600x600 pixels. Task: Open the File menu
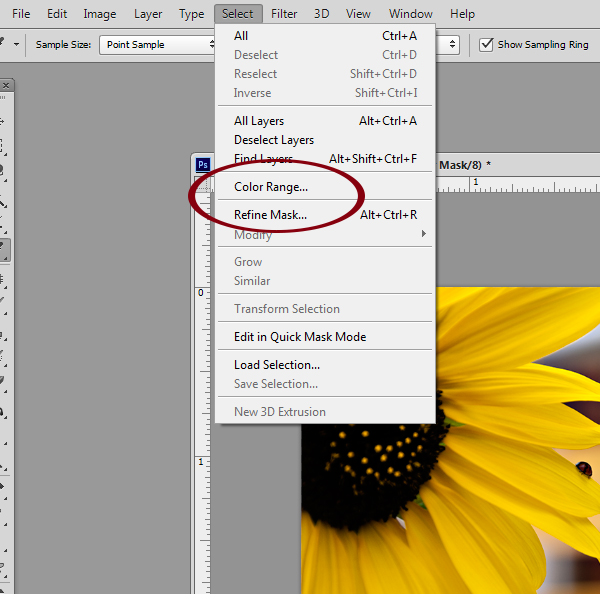coord(21,14)
